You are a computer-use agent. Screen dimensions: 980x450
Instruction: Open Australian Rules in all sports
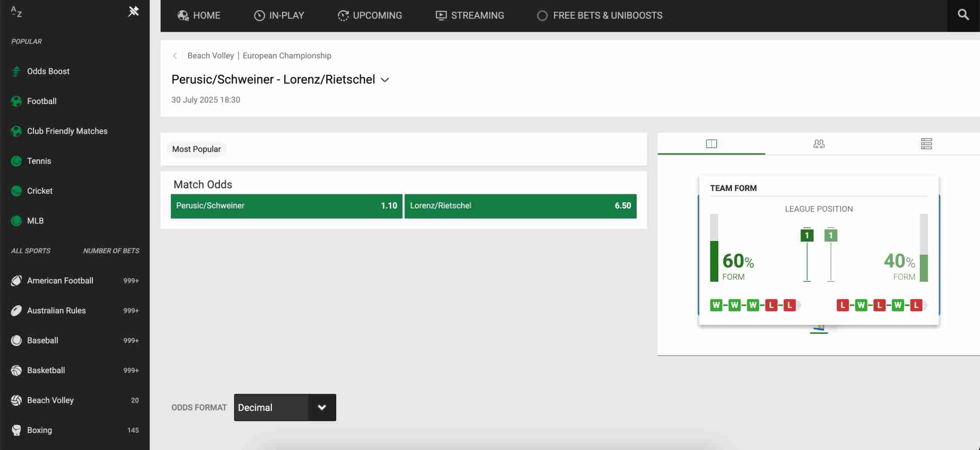[x=75, y=311]
